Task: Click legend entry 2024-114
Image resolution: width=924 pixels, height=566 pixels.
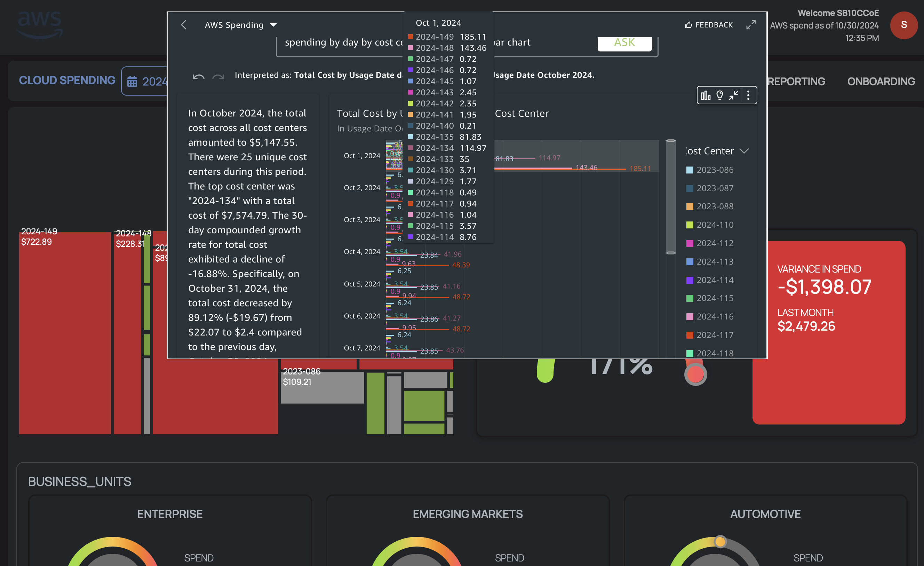Action: click(x=710, y=280)
